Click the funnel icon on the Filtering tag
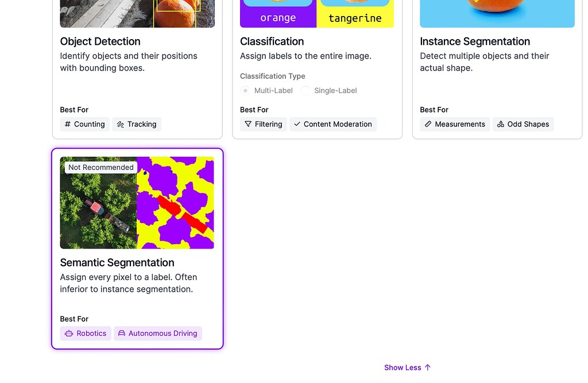The width and height of the screenshot is (588, 383). (248, 124)
